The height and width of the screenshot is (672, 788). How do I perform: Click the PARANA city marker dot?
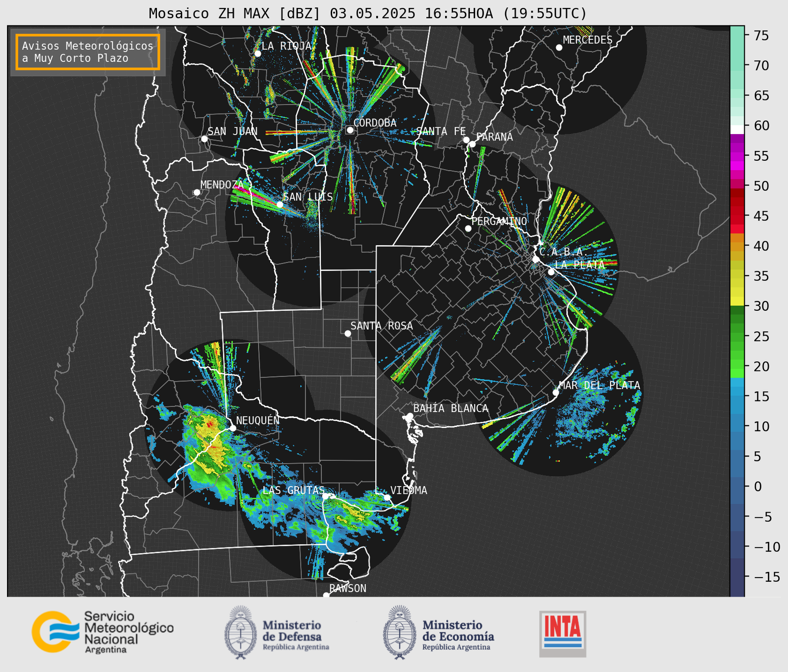(x=472, y=144)
